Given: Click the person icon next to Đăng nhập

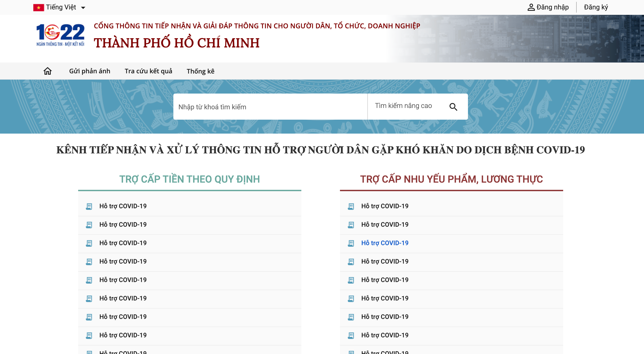Looking at the screenshot, I should click(531, 7).
